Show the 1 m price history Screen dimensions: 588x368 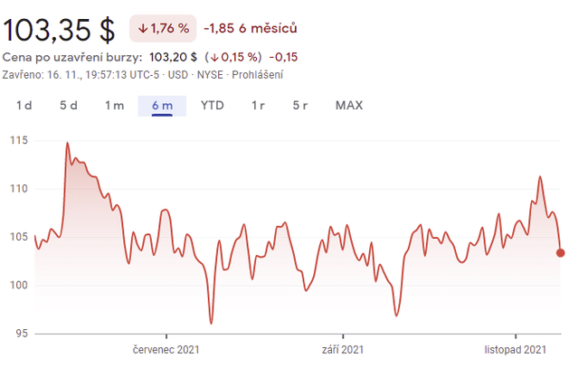point(114,106)
